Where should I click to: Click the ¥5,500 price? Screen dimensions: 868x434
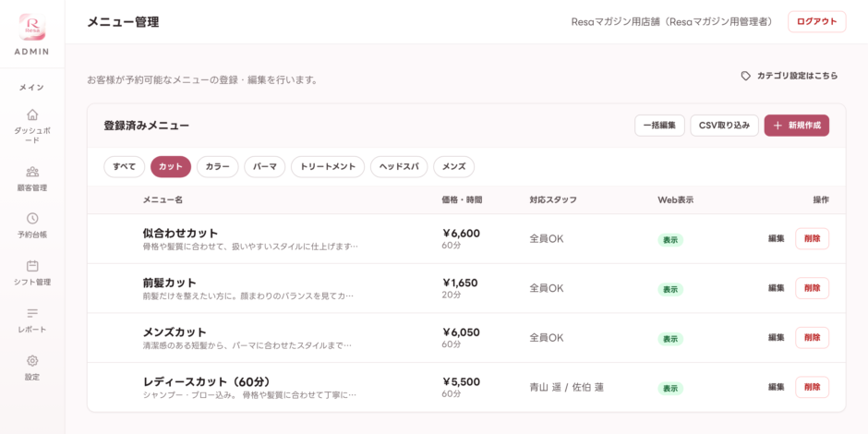tap(461, 381)
